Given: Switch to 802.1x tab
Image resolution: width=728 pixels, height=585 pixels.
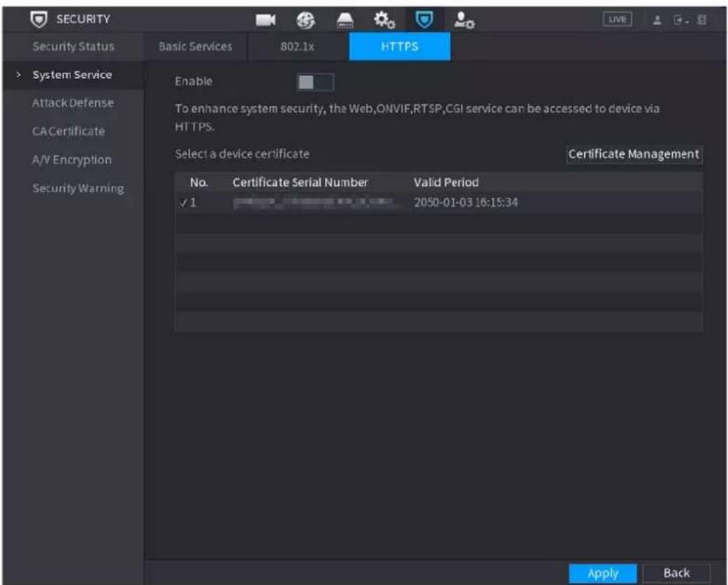Looking at the screenshot, I should click(298, 46).
